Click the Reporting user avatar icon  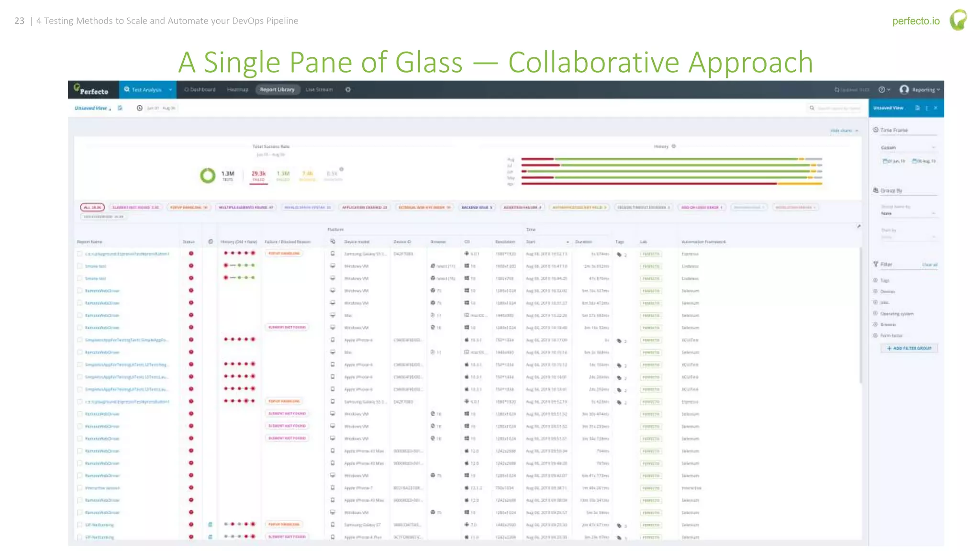[x=904, y=89]
